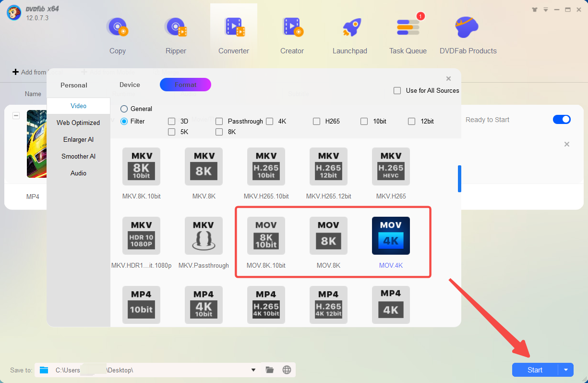588x383 pixels.
Task: Open the Video category
Action: [x=78, y=106]
